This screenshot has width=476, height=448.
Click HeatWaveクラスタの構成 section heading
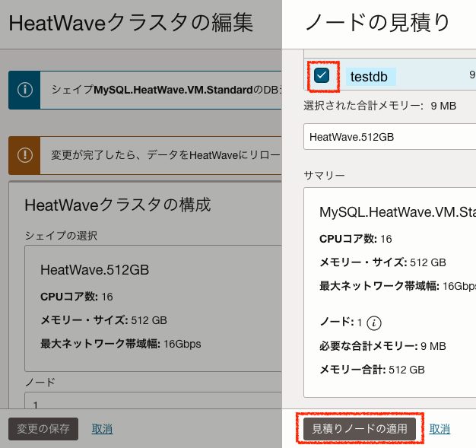(x=118, y=205)
